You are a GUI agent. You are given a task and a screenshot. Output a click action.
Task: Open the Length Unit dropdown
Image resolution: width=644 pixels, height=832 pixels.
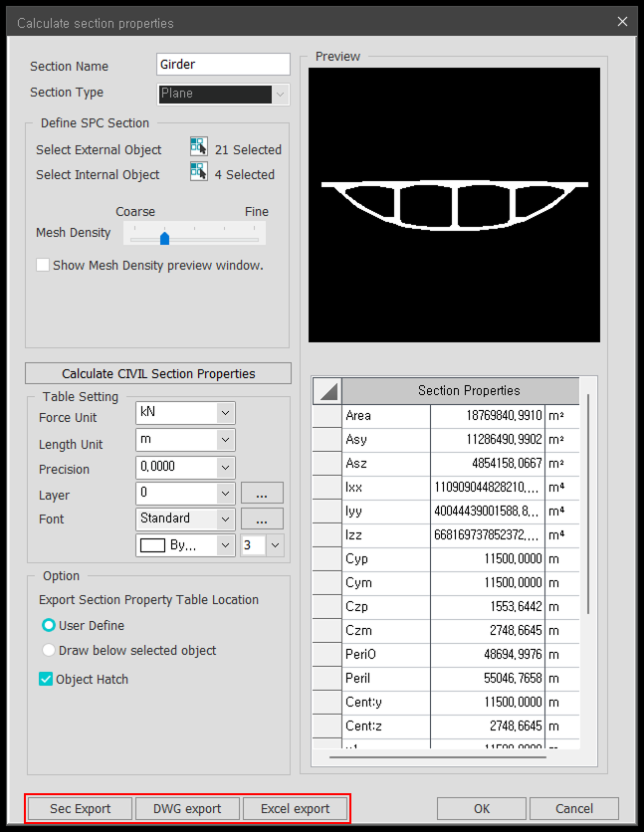pos(226,440)
